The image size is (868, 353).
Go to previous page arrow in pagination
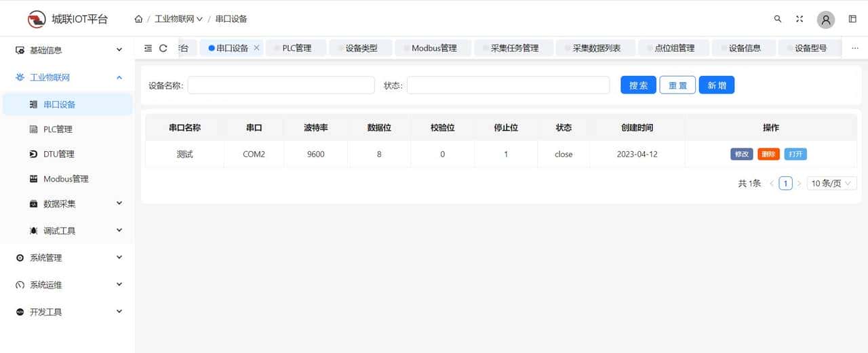pyautogui.click(x=772, y=184)
